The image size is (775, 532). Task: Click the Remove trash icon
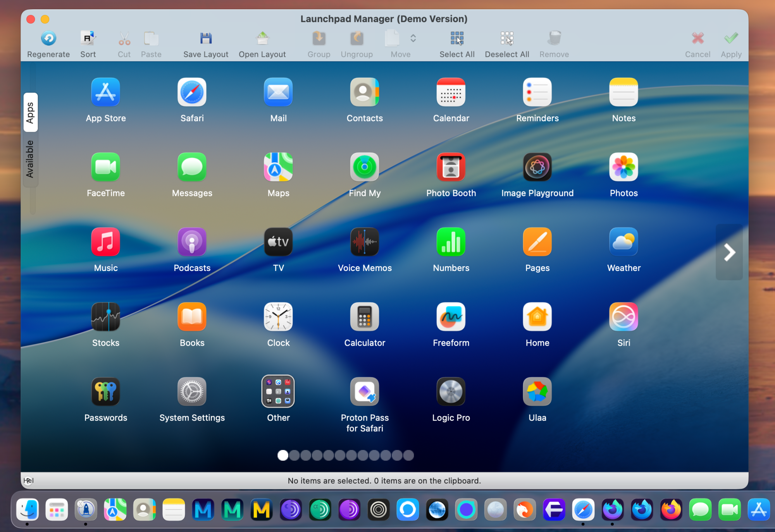pyautogui.click(x=554, y=38)
